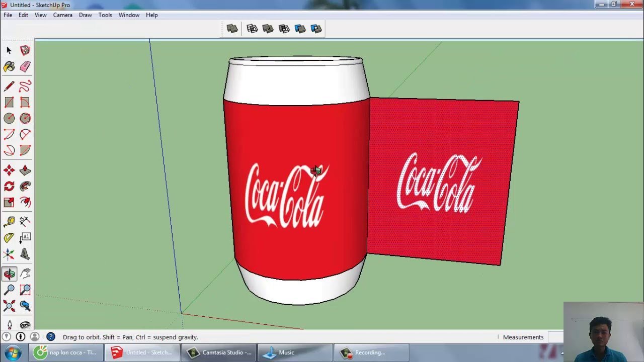Select the Zoom Window tool
The width and height of the screenshot is (644, 362).
tap(25, 290)
